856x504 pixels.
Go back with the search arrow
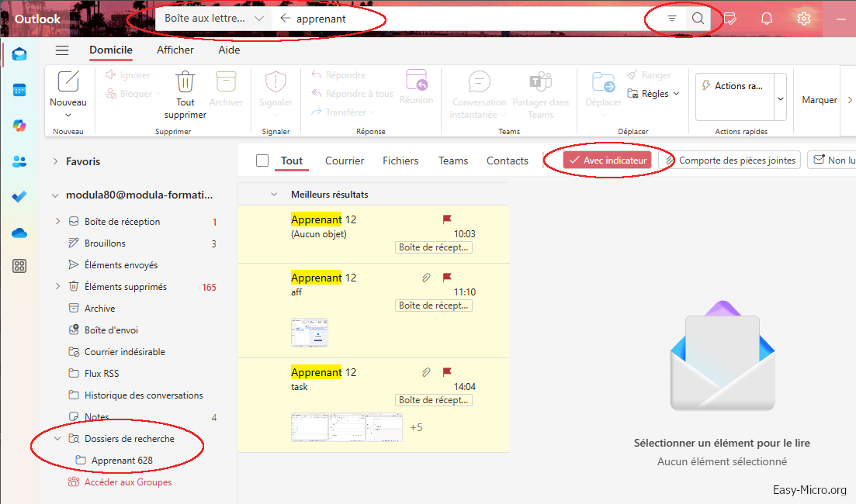[x=285, y=19]
